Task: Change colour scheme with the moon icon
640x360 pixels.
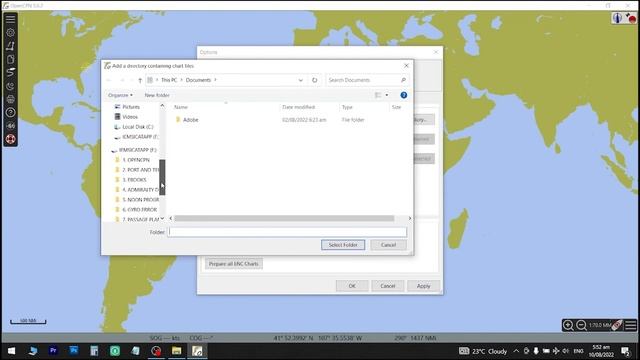Action: click(x=10, y=86)
